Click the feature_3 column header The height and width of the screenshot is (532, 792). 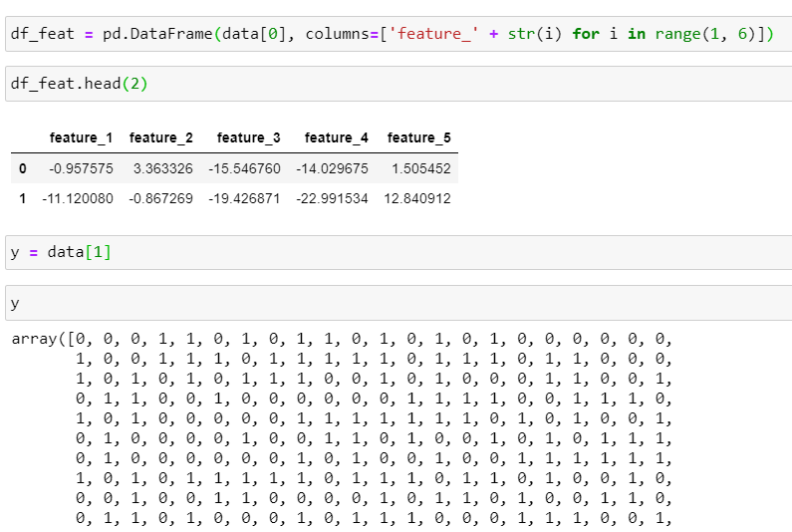248,137
